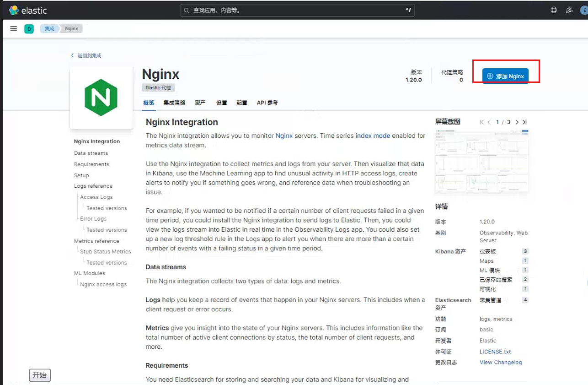Jump to Setup in sidebar
The width and height of the screenshot is (588, 385).
[81, 175]
